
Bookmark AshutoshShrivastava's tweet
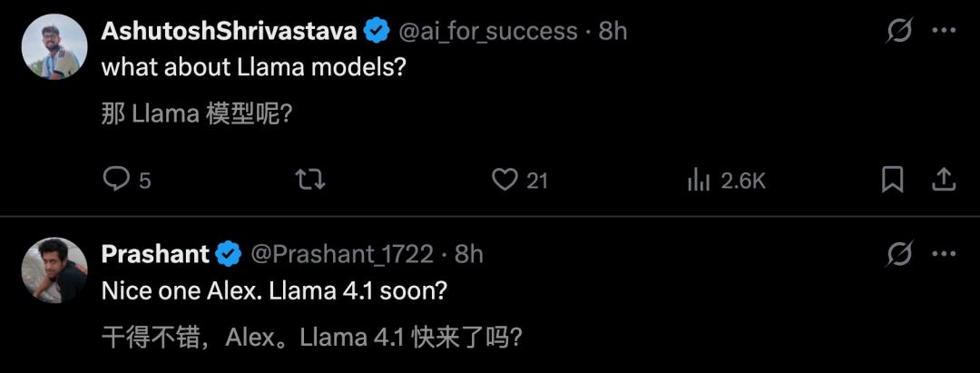(x=893, y=180)
